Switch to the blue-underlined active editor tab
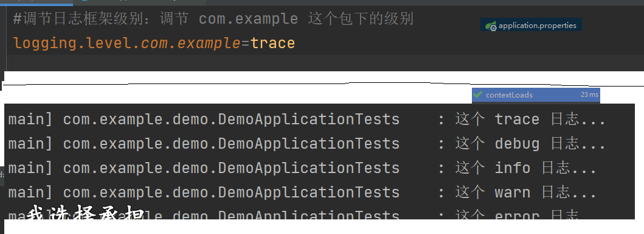 36,2
